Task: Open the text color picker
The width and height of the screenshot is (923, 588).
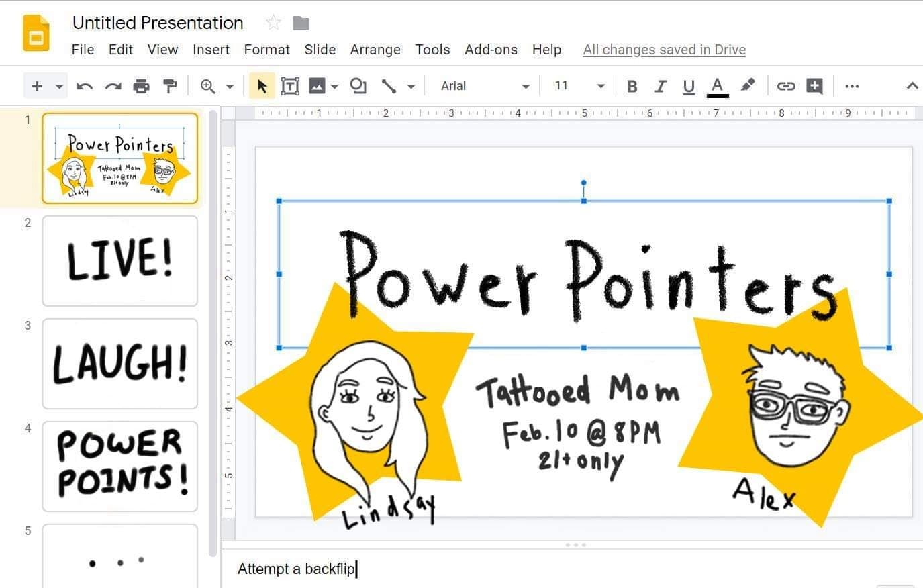Action: click(x=718, y=87)
